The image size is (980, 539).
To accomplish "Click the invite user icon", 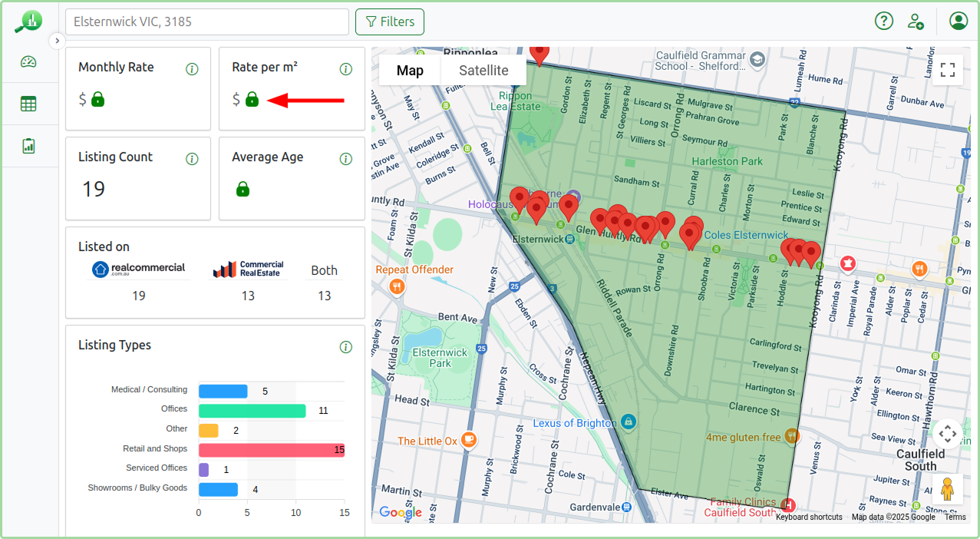I will click(917, 21).
